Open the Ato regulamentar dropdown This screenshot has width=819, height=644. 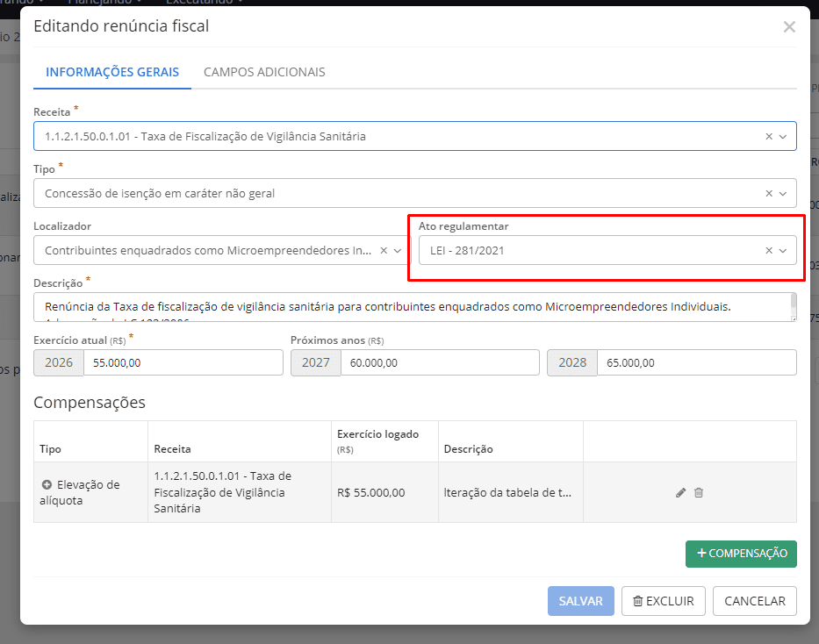pyautogui.click(x=783, y=250)
